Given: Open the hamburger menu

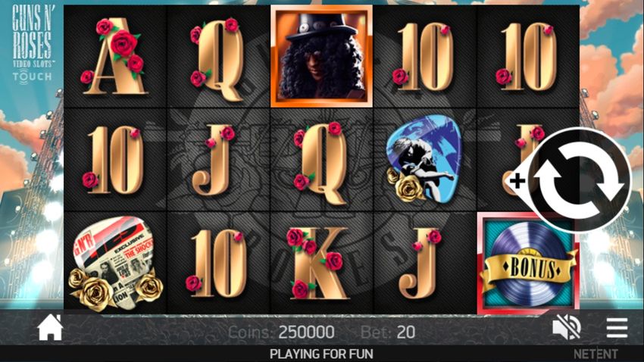Looking at the screenshot, I should coord(617,328).
